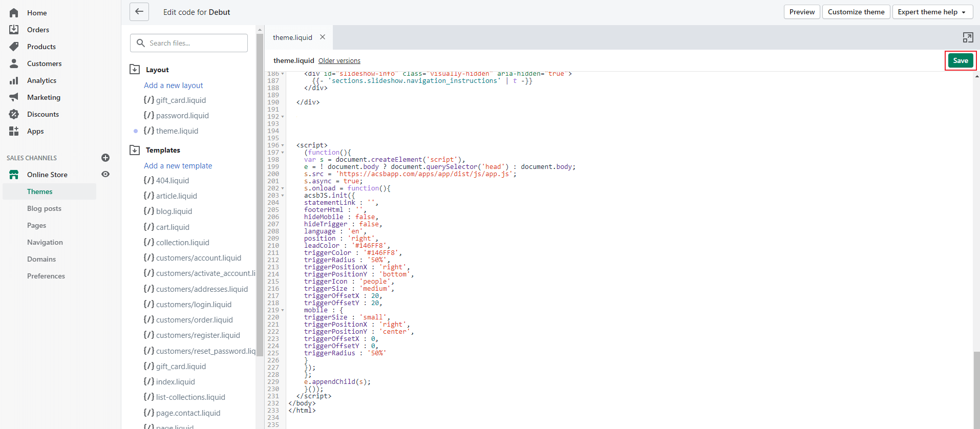Open index.liquid template
980x429 pixels.
tap(169, 382)
